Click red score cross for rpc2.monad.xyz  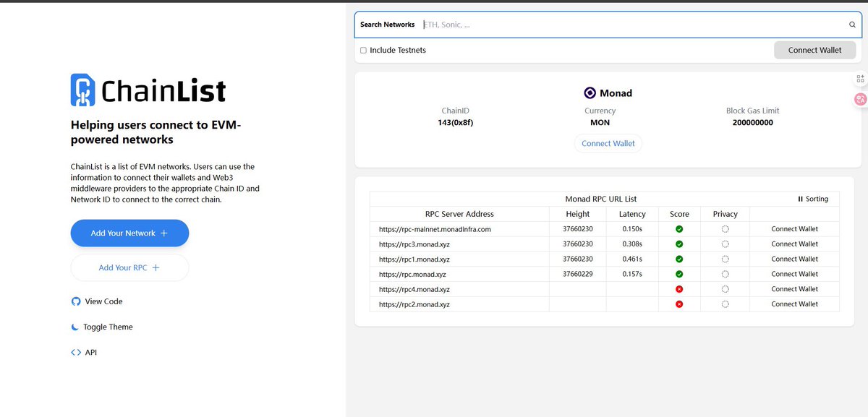[x=679, y=304]
